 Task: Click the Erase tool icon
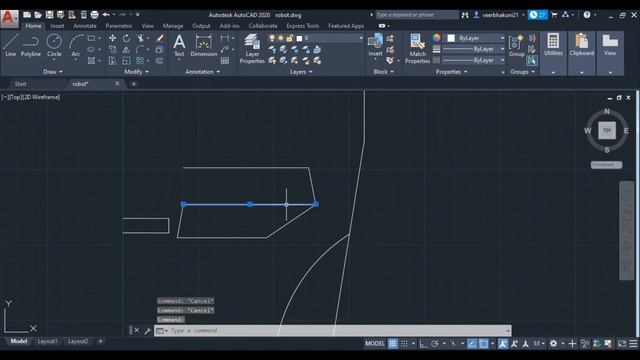(x=160, y=38)
